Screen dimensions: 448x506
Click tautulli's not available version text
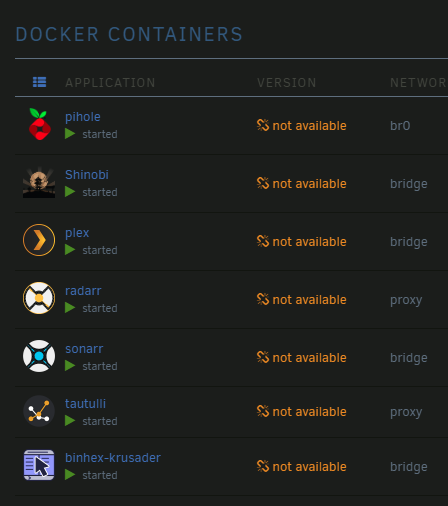click(309, 412)
